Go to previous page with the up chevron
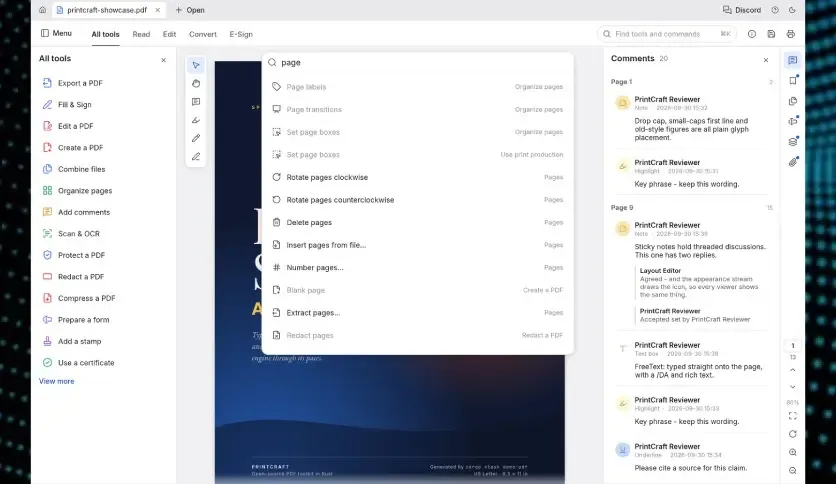 (x=793, y=370)
